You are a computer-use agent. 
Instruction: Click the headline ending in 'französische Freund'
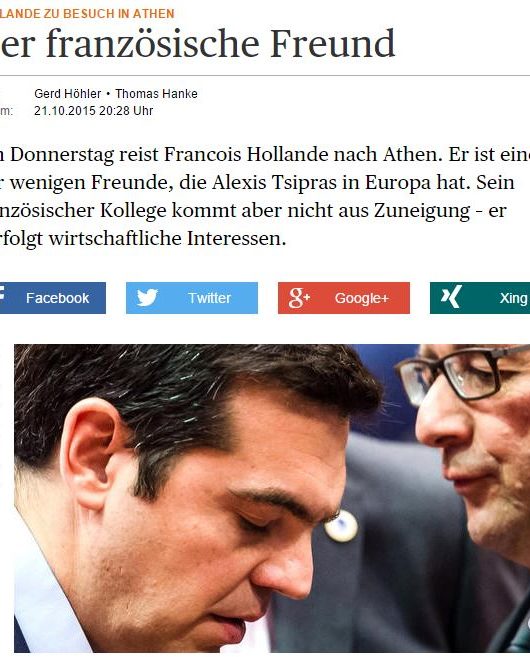(x=198, y=43)
